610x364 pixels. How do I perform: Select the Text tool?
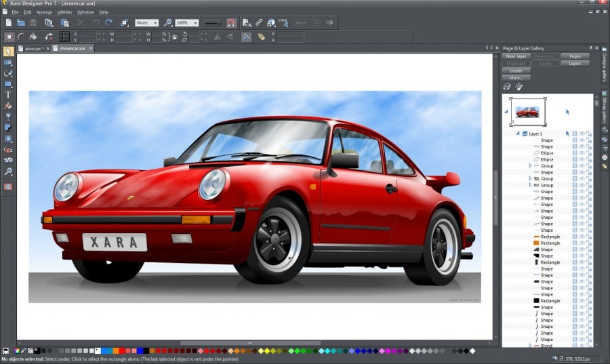pos(8,95)
